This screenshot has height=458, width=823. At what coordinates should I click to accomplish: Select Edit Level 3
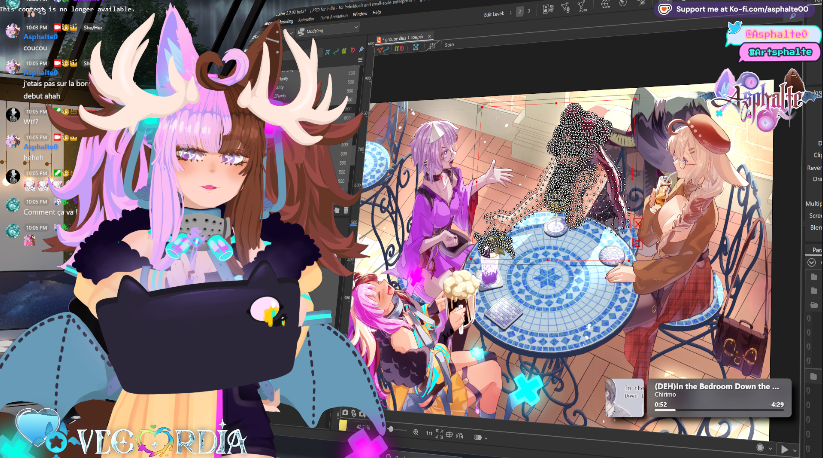pyautogui.click(x=529, y=11)
